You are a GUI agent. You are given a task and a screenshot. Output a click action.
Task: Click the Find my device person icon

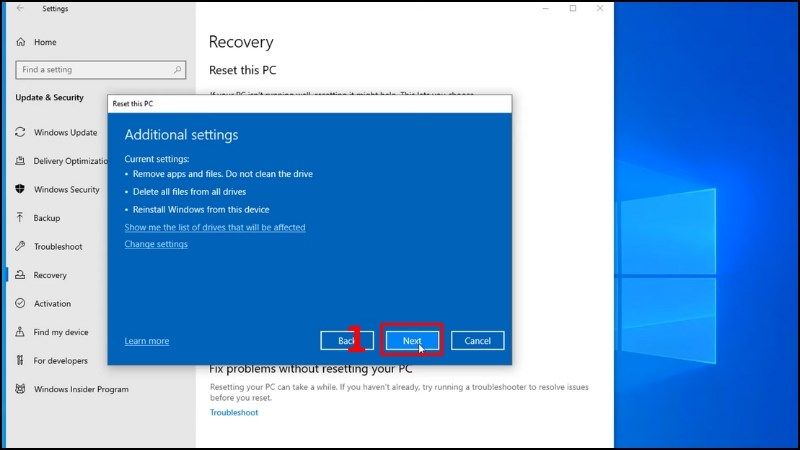tap(20, 332)
